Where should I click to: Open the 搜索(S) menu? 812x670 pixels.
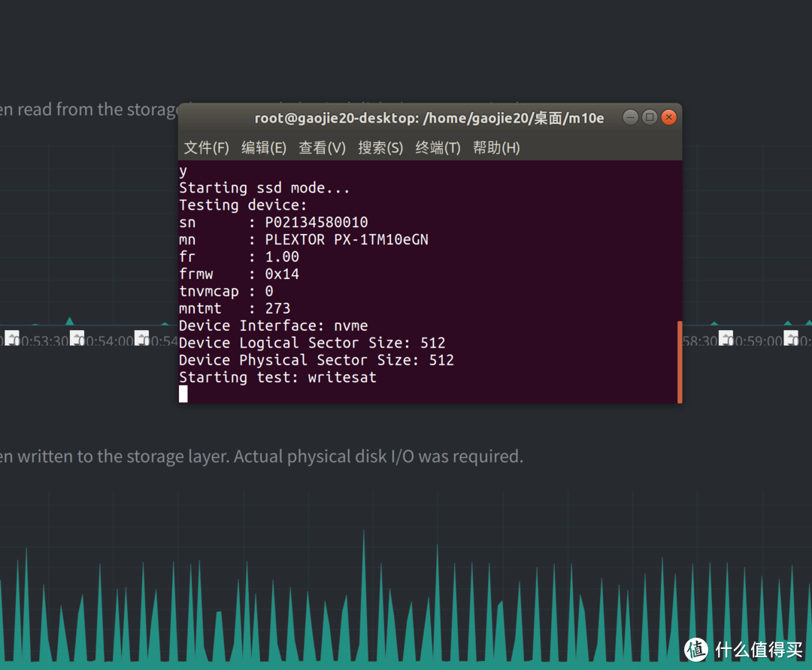click(x=380, y=148)
